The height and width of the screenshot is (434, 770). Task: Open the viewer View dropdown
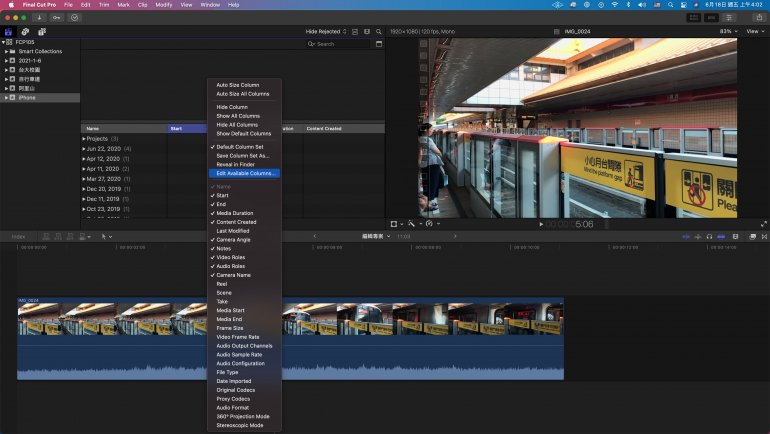click(754, 31)
